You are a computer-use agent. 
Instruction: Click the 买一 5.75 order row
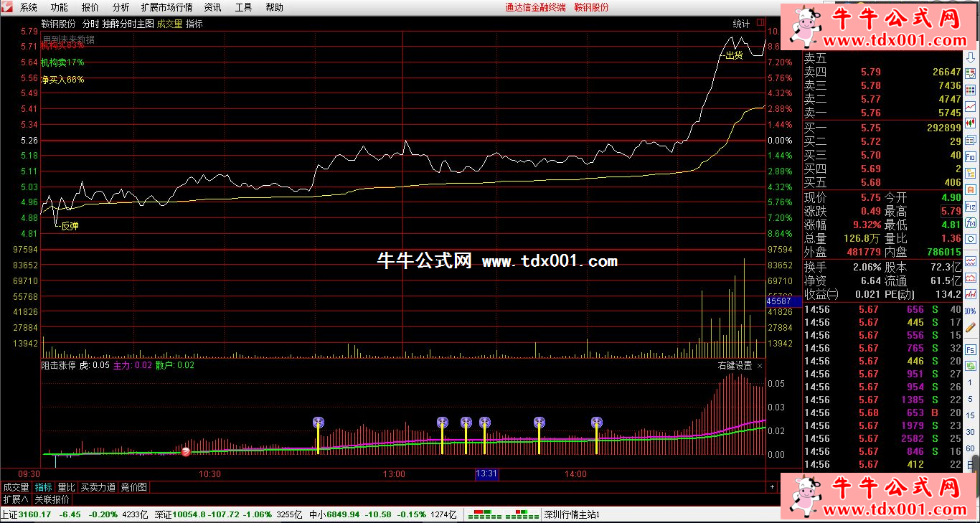pos(882,128)
